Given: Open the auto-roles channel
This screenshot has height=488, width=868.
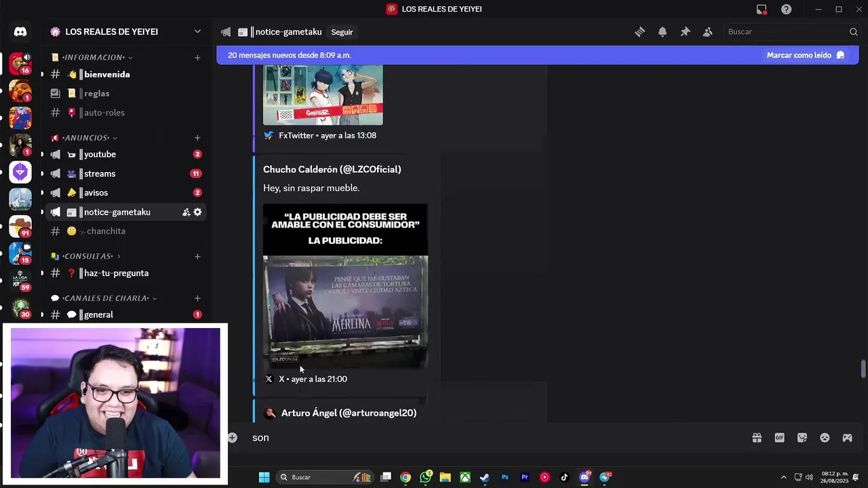Looking at the screenshot, I should [x=125, y=113].
